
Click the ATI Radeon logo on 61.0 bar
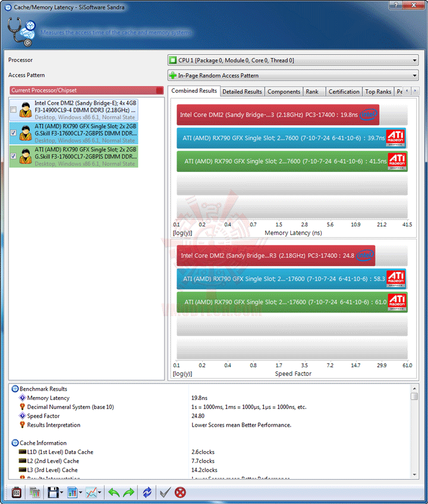pyautogui.click(x=397, y=302)
